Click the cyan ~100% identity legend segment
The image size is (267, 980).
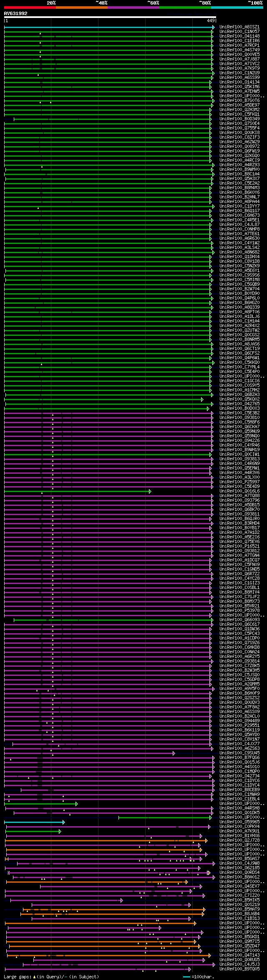pos(237,7)
